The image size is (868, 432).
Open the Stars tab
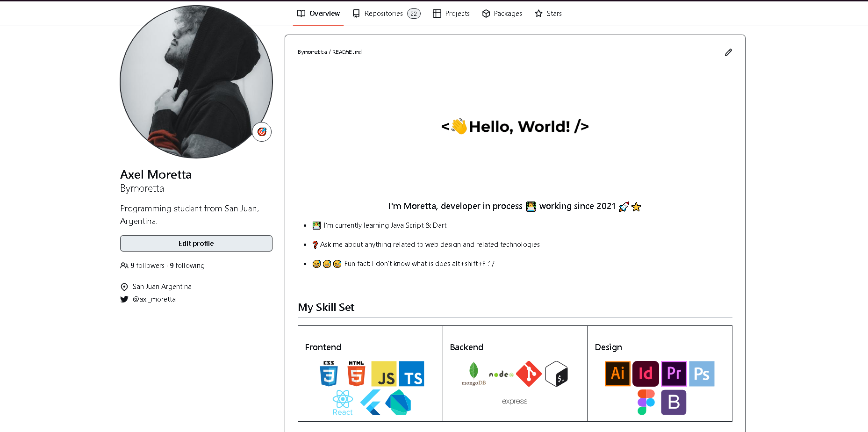(548, 14)
